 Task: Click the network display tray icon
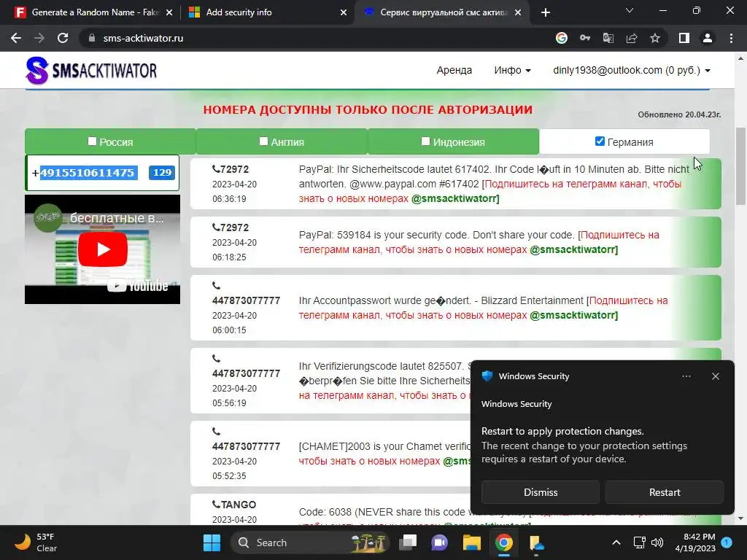(639, 542)
